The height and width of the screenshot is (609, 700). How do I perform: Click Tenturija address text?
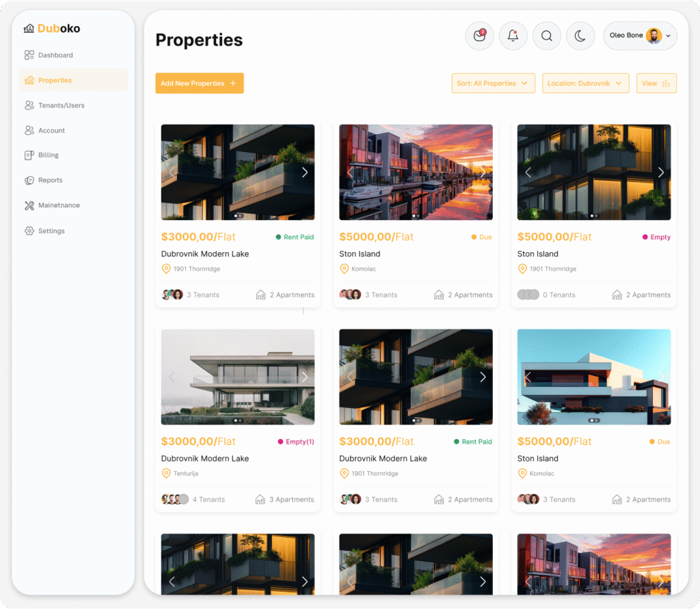pos(186,473)
